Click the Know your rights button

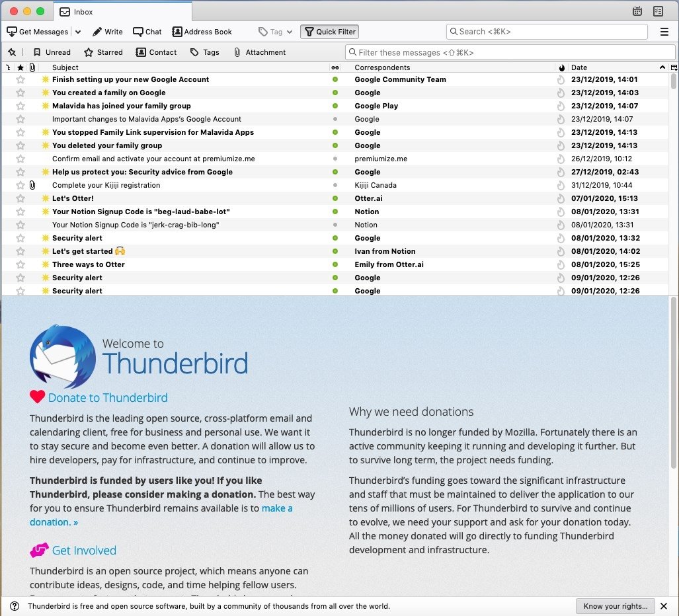pyautogui.click(x=615, y=606)
